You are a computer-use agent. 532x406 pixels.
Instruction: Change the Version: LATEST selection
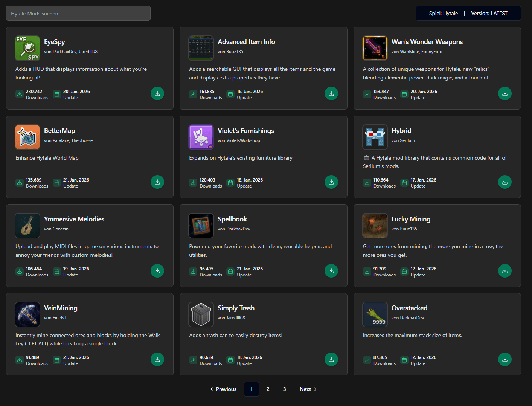(x=489, y=13)
